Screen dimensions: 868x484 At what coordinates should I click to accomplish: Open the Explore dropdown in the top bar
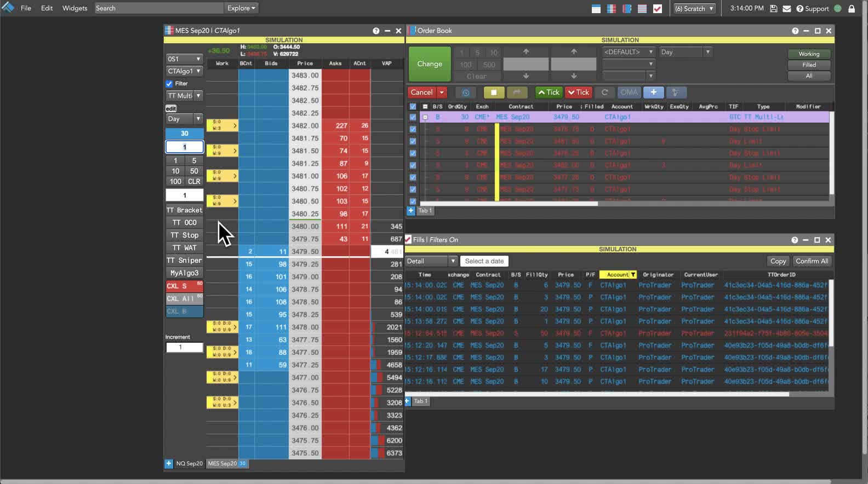tap(242, 8)
